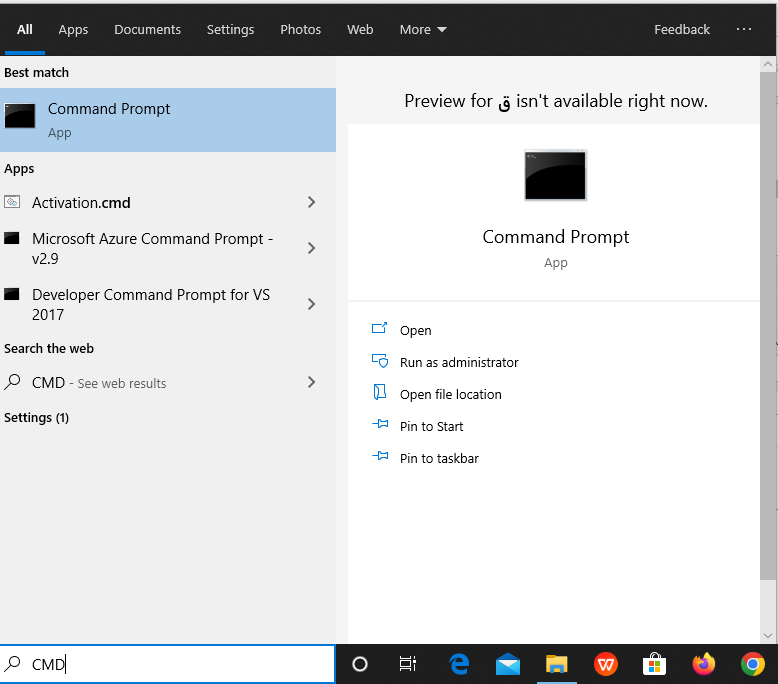This screenshot has width=778, height=684.
Task: Select the Settings search tab
Action: click(x=230, y=30)
